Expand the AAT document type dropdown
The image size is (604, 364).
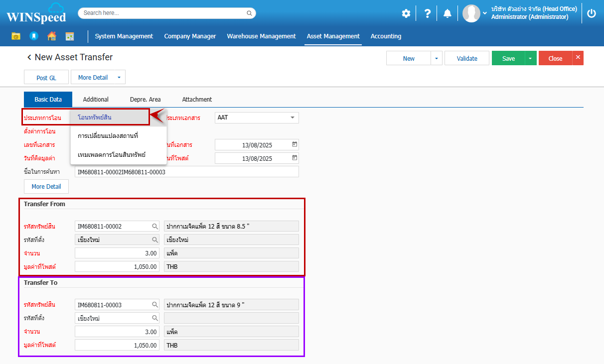coord(292,118)
